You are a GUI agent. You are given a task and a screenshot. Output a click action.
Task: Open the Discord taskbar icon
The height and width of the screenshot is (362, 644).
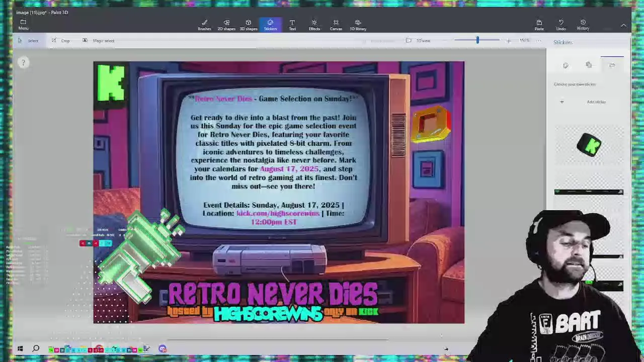pos(163,349)
